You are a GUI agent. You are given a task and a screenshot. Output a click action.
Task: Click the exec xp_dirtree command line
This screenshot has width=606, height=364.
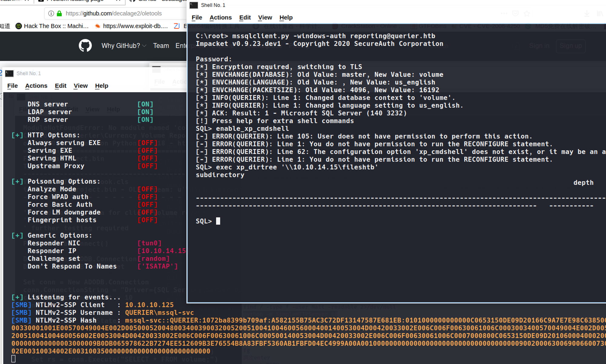pyautogui.click(x=287, y=167)
